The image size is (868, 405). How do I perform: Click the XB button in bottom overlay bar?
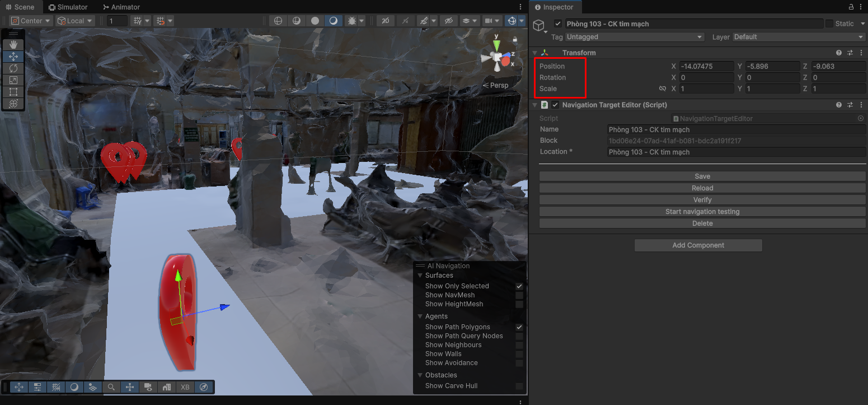click(x=185, y=387)
